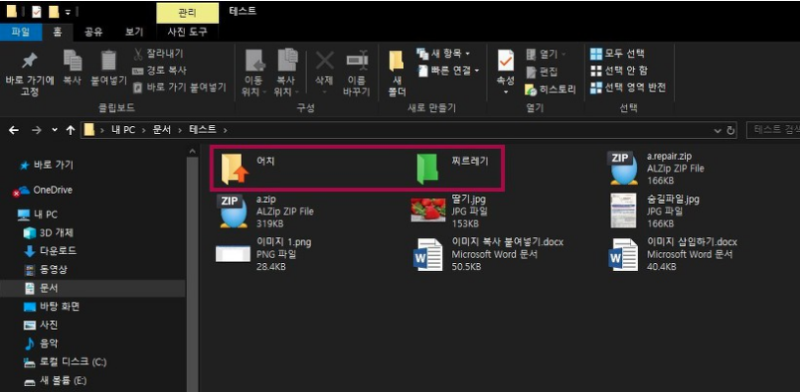This screenshot has width=800, height=392.
Task: Select the 딸기.jpg strawberry thumbnail
Action: 428,210
